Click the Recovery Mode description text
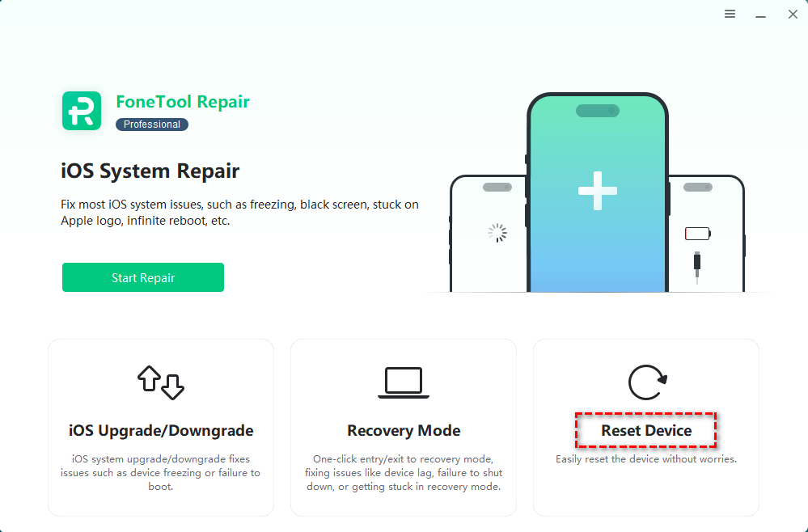 (404, 473)
